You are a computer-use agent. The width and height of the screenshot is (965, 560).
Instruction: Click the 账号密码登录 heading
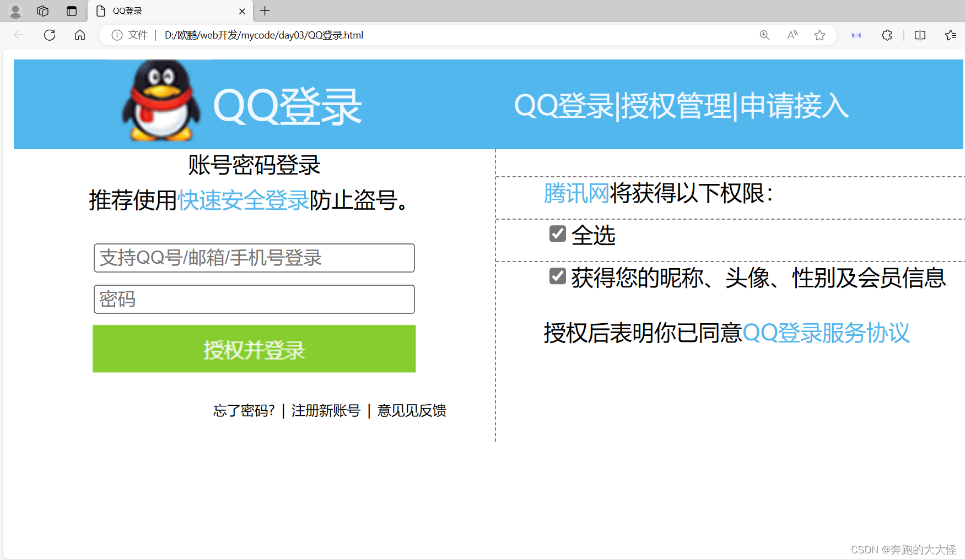(x=254, y=165)
